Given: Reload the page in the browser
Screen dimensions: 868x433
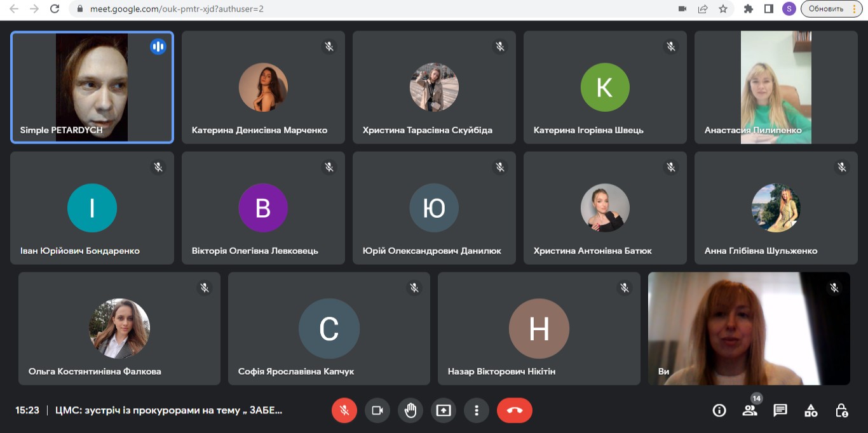Looking at the screenshot, I should click(x=55, y=9).
